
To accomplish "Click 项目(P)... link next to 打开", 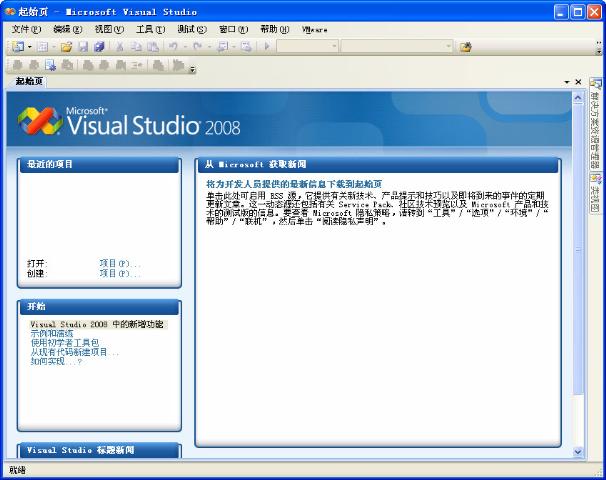I will (119, 264).
